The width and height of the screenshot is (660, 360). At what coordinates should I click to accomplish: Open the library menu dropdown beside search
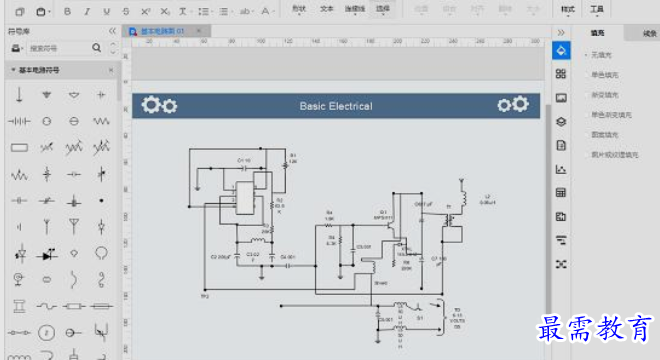[x=16, y=48]
